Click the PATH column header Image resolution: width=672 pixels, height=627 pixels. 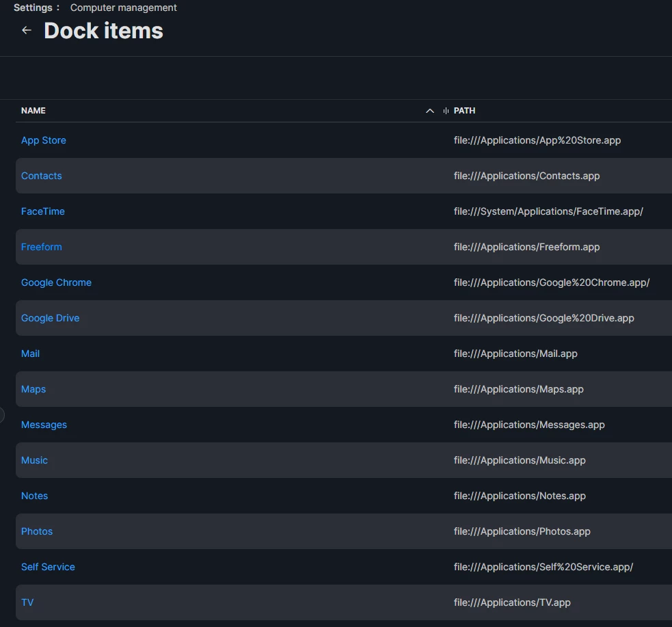465,111
